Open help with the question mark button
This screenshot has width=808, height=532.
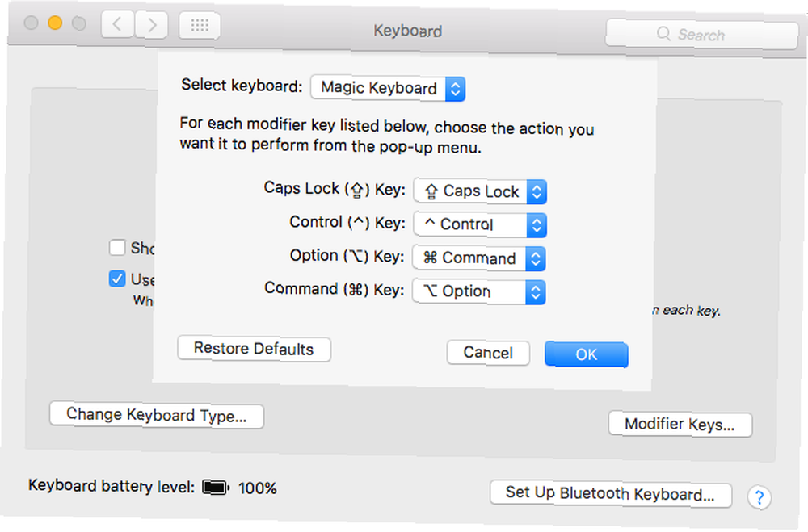[759, 498]
